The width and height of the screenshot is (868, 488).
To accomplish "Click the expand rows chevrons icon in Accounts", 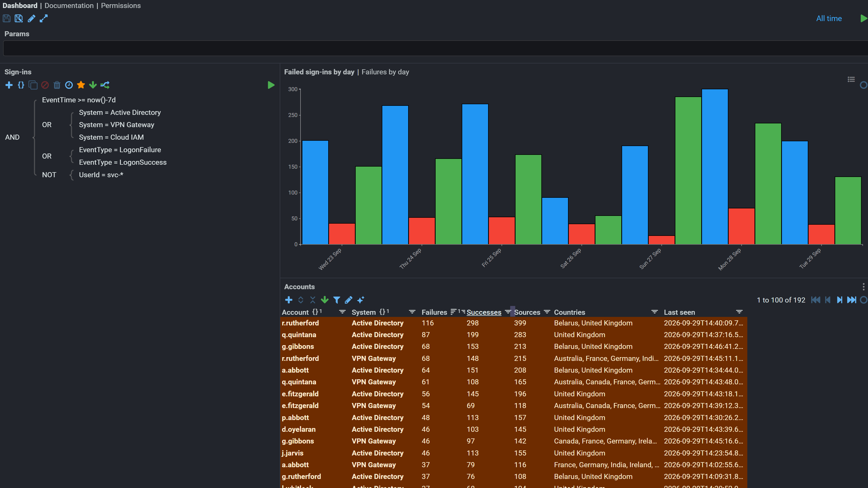I will tap(301, 300).
